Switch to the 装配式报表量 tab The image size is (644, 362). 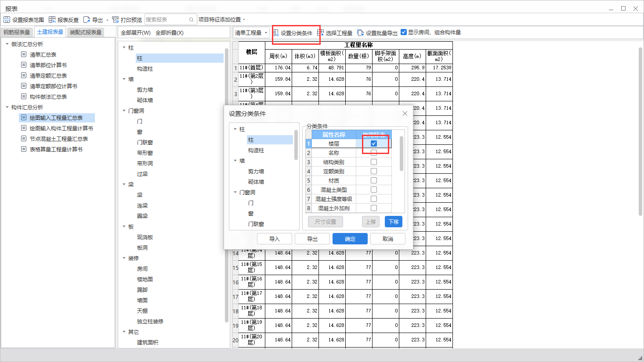tap(86, 32)
